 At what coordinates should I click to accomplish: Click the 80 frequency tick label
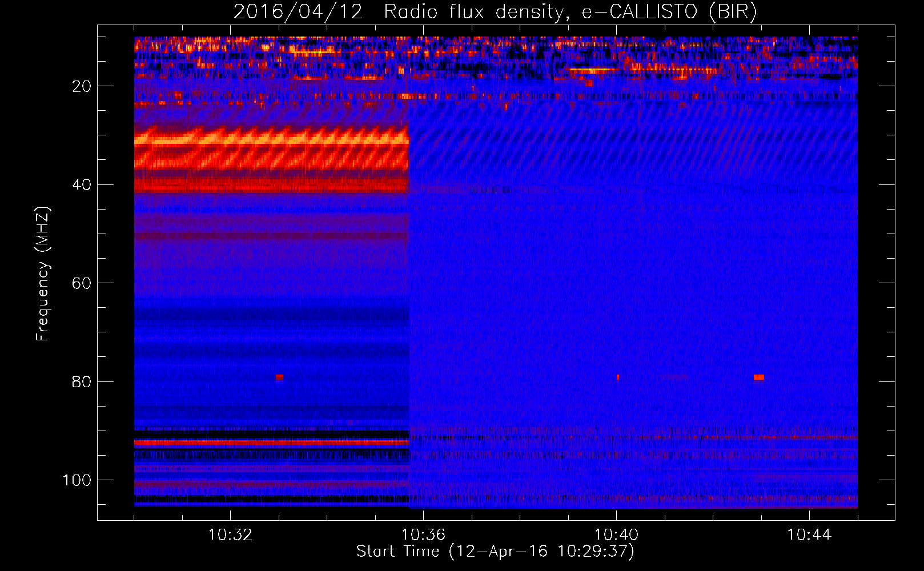(x=82, y=381)
